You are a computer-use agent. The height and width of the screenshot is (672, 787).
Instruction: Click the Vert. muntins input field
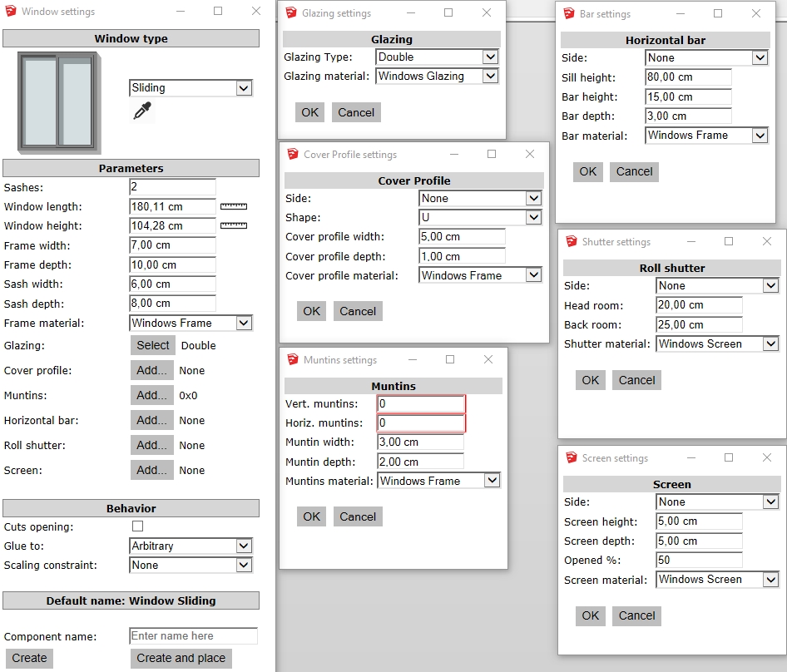click(420, 404)
